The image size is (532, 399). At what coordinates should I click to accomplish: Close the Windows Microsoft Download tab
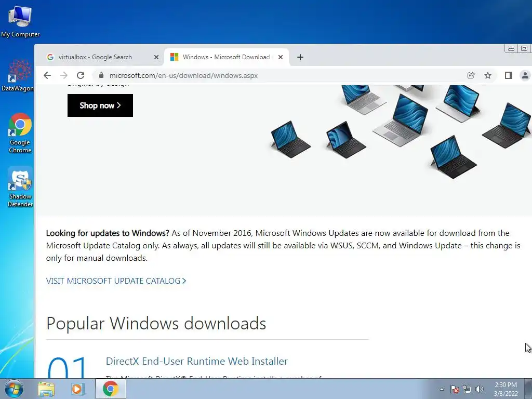click(281, 57)
